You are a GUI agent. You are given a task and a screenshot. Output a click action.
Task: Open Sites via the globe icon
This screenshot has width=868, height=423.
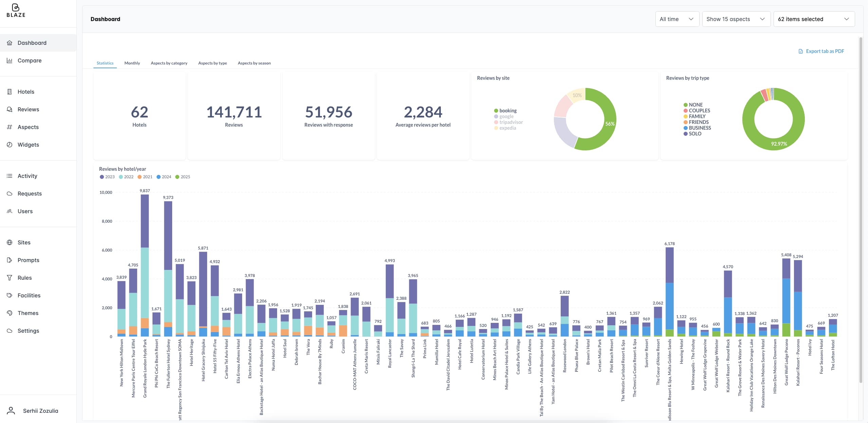coord(10,242)
